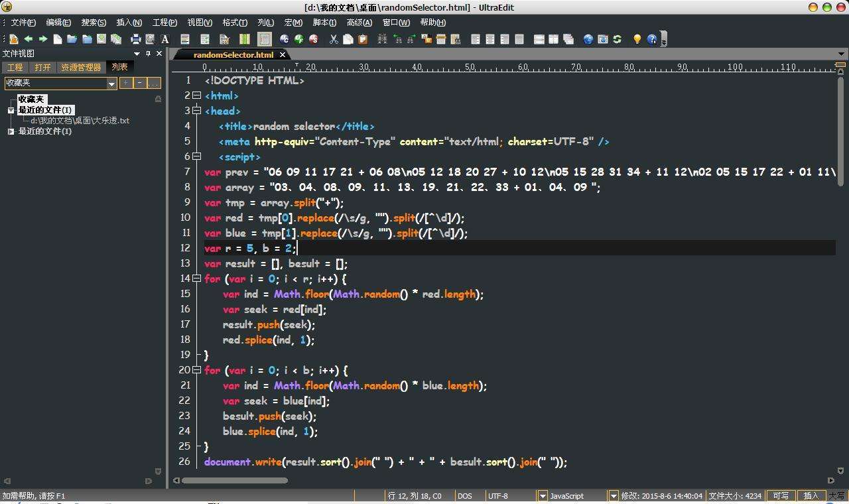Open the 收藏夹 combo box dropdown

111,83
